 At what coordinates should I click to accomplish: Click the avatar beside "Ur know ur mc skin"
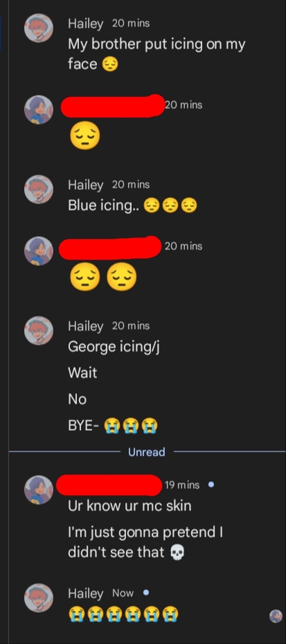tap(39, 490)
